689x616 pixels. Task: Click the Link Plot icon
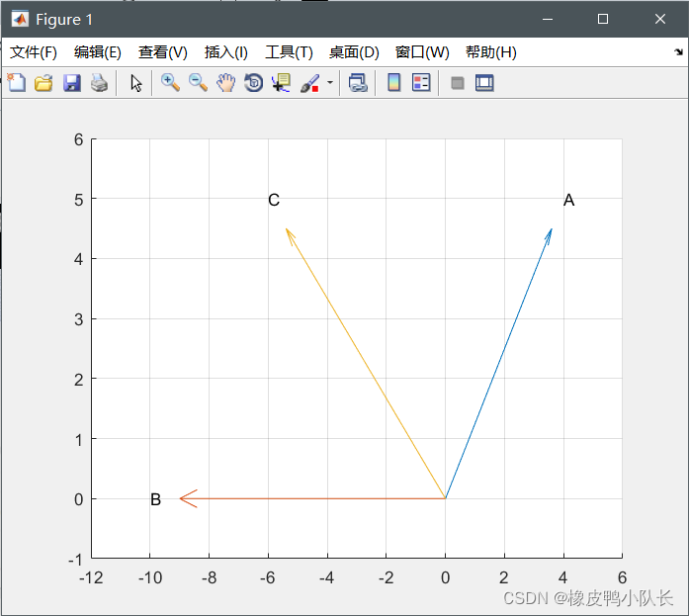pyautogui.click(x=358, y=83)
